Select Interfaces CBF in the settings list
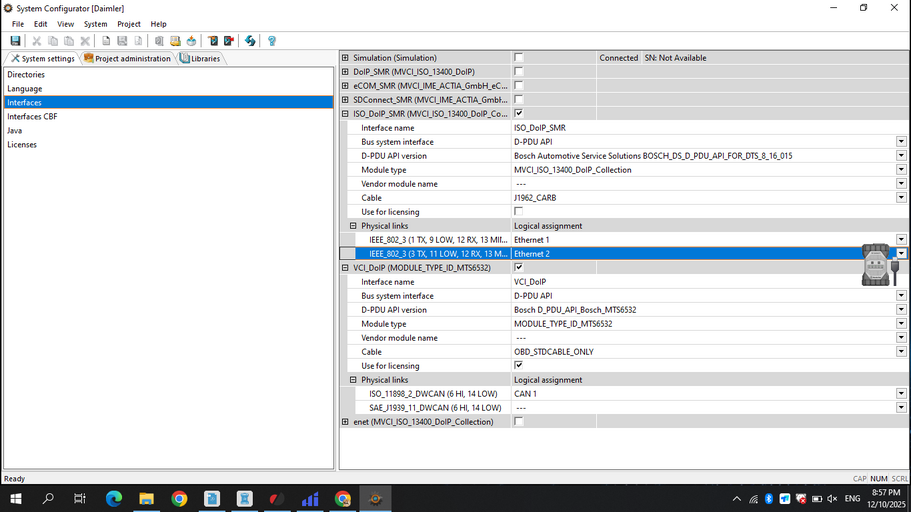 pos(168,116)
